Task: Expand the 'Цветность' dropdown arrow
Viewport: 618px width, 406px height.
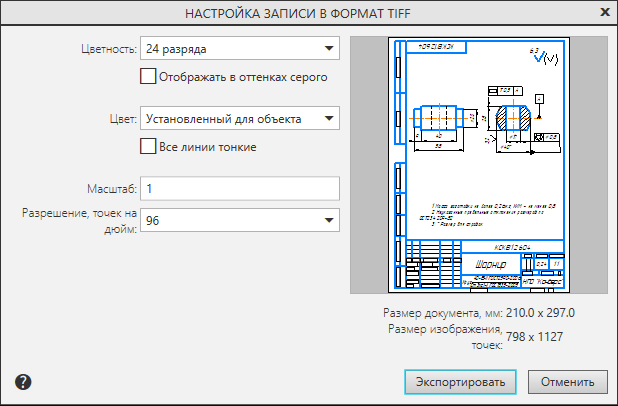Action: coord(328,48)
